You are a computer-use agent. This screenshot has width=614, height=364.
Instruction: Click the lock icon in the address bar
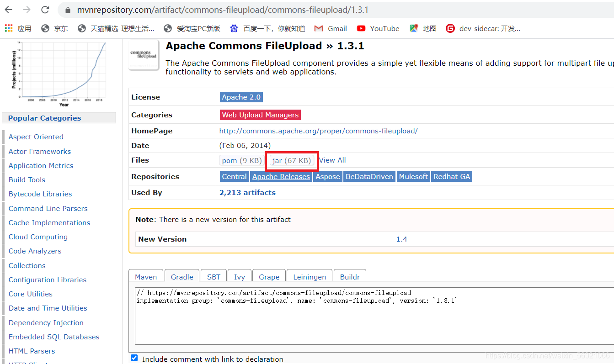pyautogui.click(x=68, y=10)
